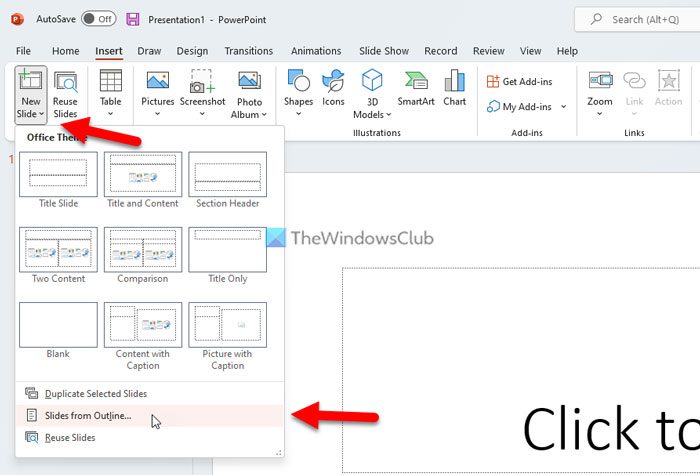The width and height of the screenshot is (700, 475).
Task: Toggle the AutoSave switch
Action: [99, 19]
